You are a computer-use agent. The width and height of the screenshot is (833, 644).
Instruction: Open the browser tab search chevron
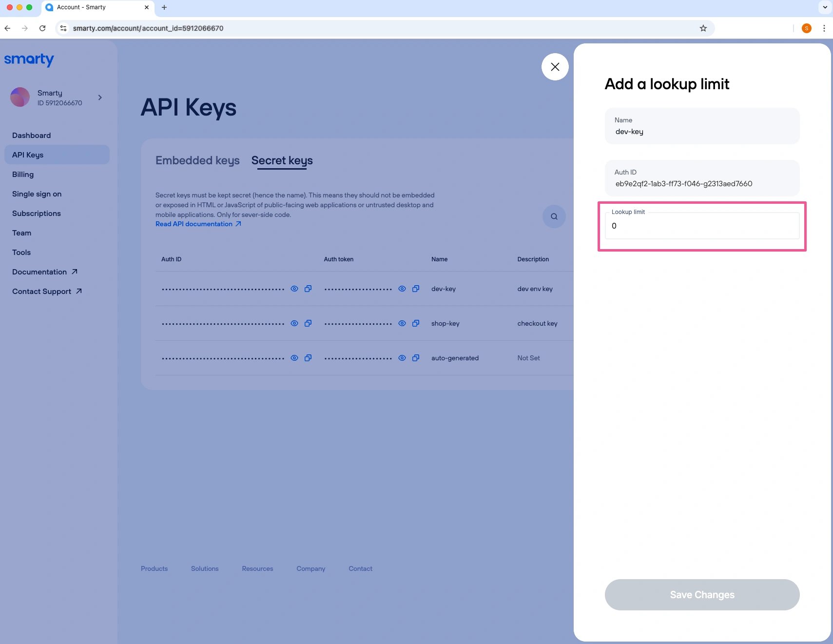[x=824, y=7]
